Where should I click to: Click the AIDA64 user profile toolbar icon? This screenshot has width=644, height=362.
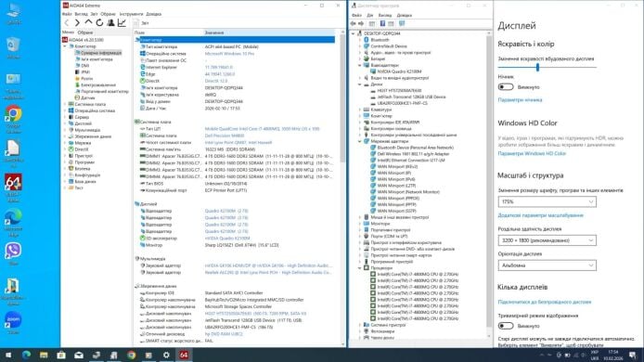[x=110, y=23]
